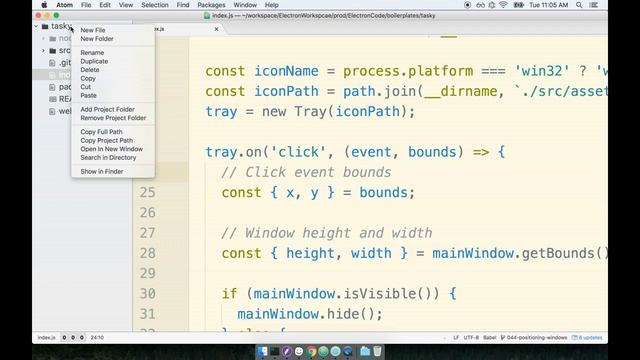Choose Duplicate from context menu
This screenshot has width=640, height=360.
[94, 61]
